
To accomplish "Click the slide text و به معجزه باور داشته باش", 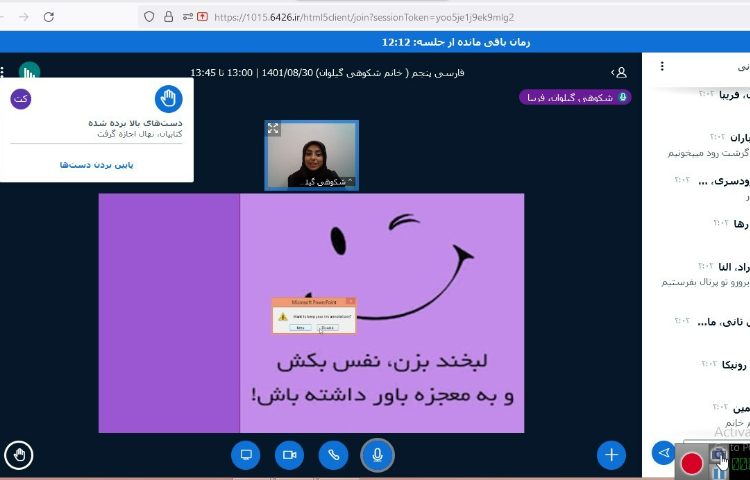I will point(383,395).
